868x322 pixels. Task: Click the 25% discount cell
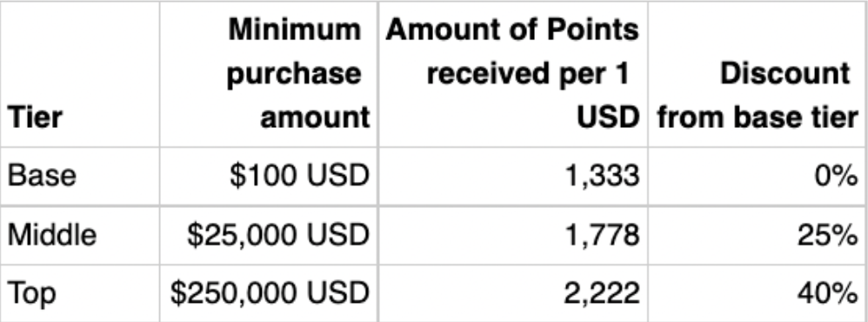click(x=758, y=235)
